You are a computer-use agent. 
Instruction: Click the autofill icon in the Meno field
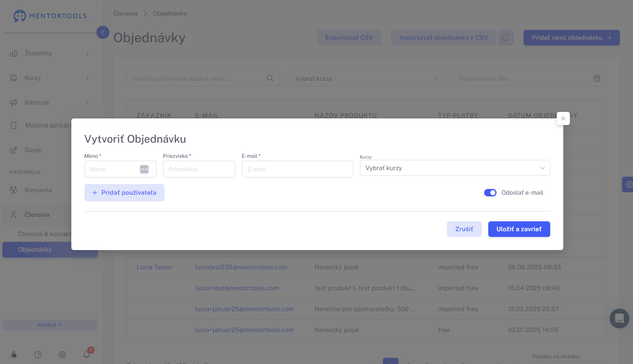(144, 169)
